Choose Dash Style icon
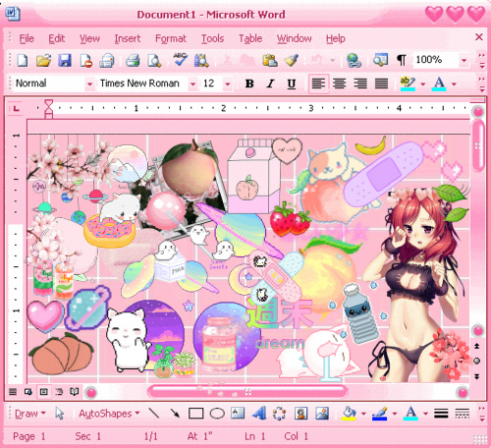Image resolution: width=491 pixels, height=448 pixels. pos(463,414)
